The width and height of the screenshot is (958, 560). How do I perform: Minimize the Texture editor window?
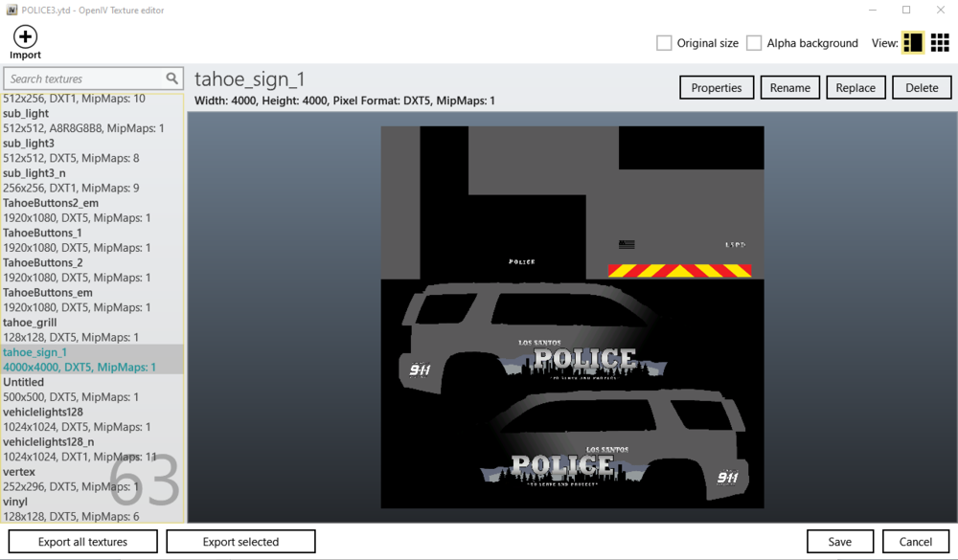(873, 10)
